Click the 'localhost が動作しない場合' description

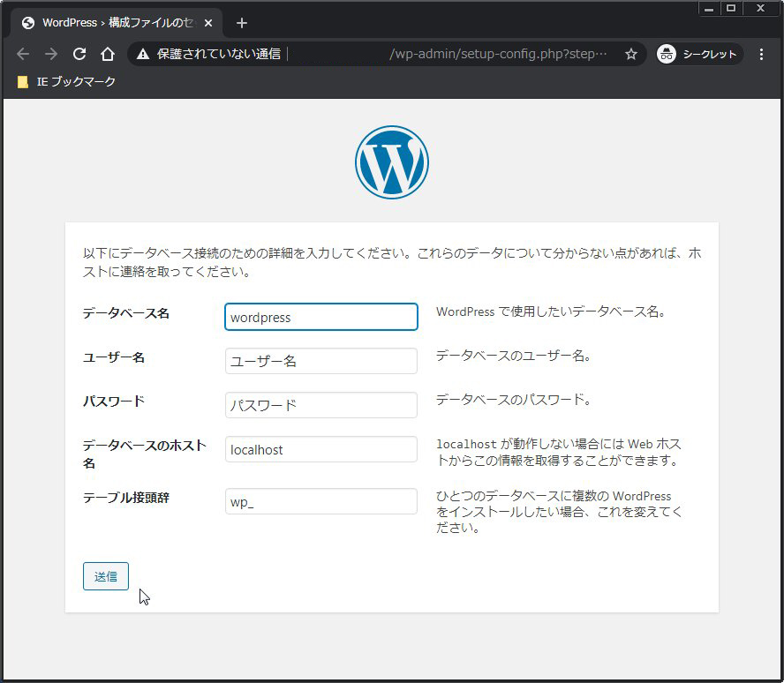(x=559, y=452)
